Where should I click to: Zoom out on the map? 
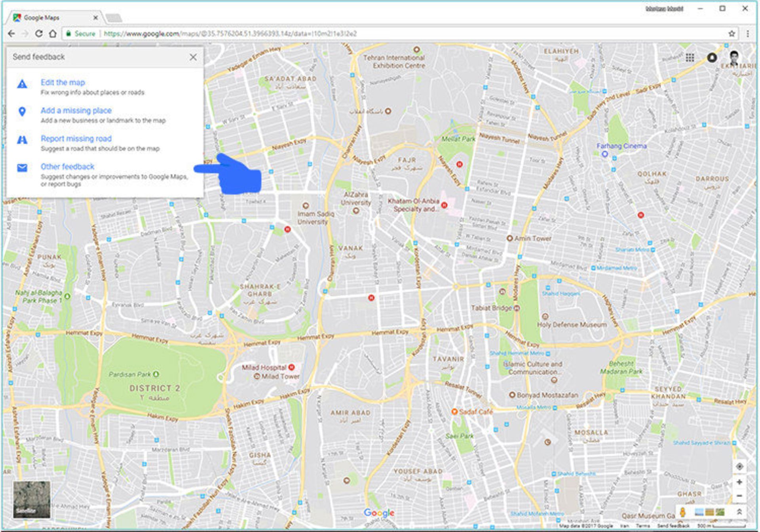(x=739, y=496)
